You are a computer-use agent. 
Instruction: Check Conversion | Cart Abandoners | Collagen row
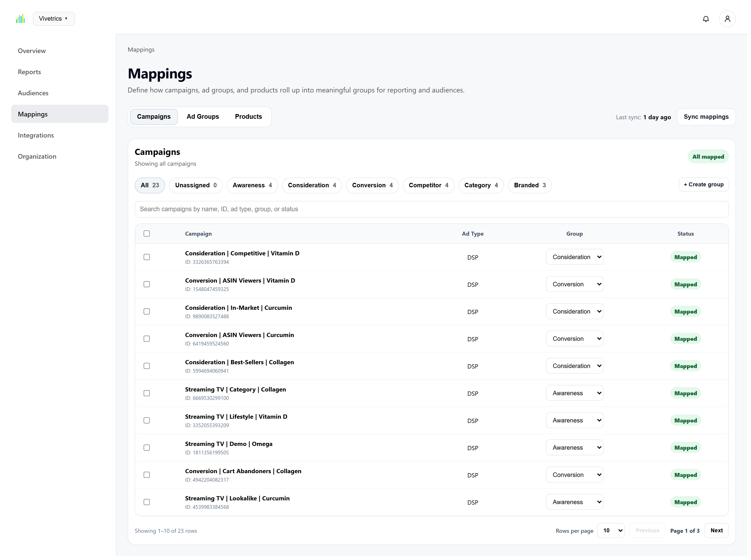[x=147, y=475]
